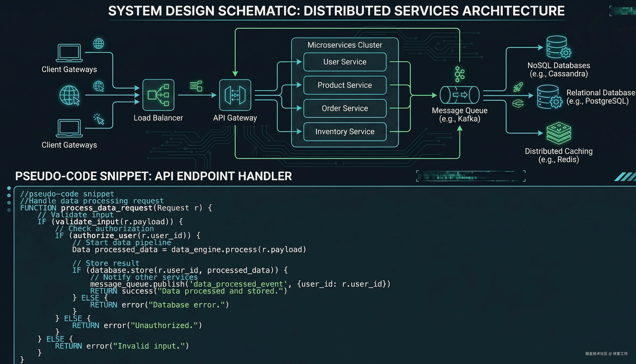
Task: Click the Pseudo-Code Snippet section heading
Action: pos(153,176)
